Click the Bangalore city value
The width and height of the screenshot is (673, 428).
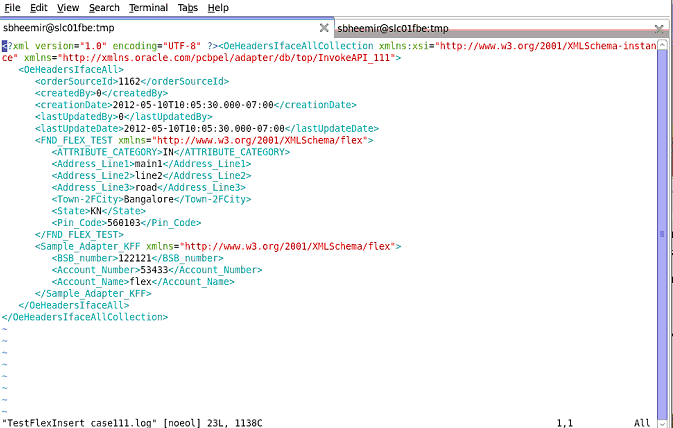149,199
